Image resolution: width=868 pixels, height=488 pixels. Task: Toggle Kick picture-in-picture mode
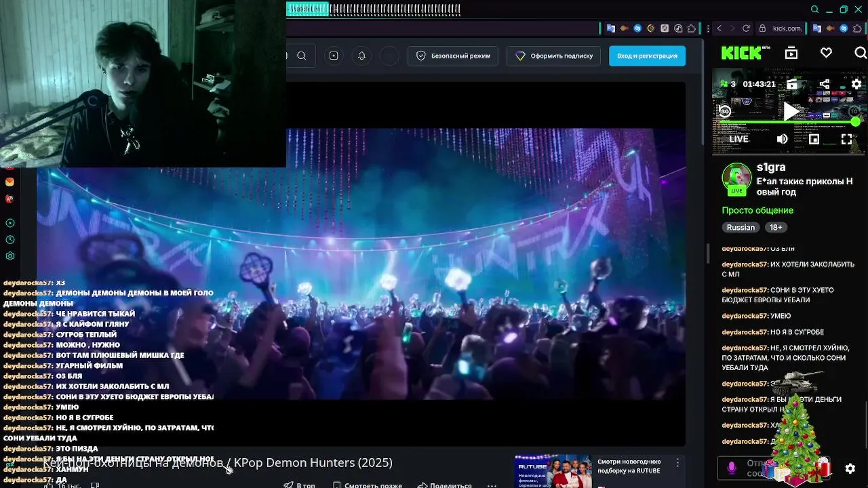pyautogui.click(x=814, y=139)
